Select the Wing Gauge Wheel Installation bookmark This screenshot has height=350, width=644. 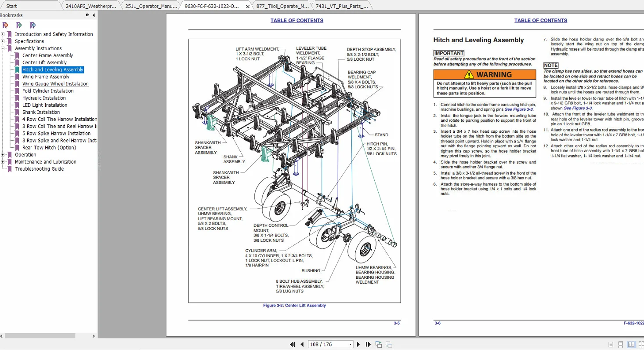55,84
